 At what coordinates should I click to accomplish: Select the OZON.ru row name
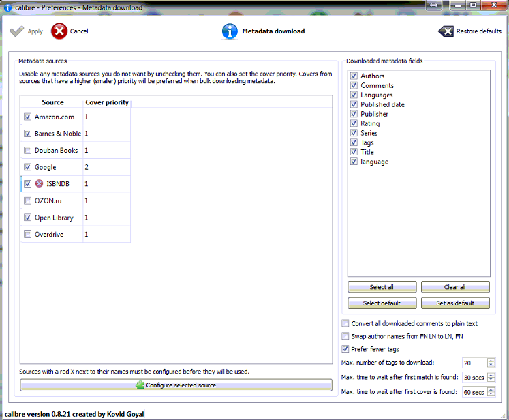coord(48,200)
